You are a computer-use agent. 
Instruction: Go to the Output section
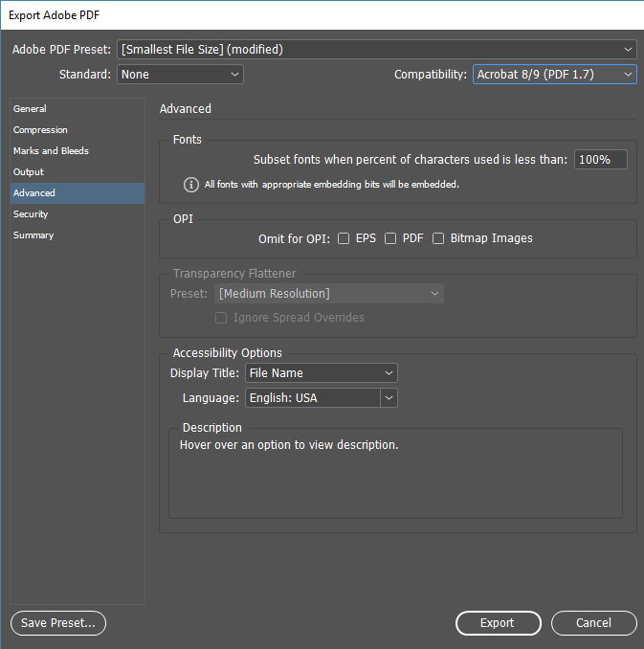[78, 172]
